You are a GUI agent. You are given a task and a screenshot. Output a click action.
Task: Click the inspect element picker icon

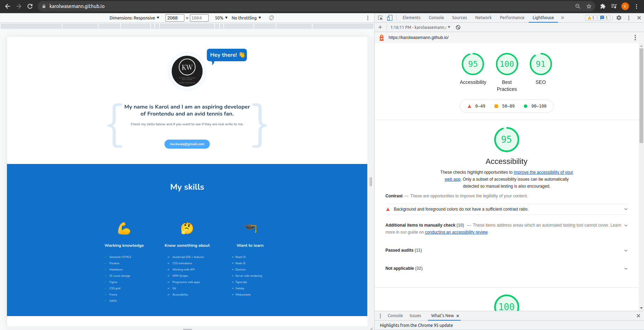pos(381,18)
